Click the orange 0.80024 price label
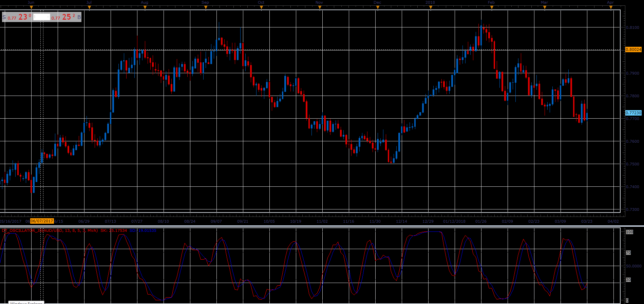 [633, 49]
